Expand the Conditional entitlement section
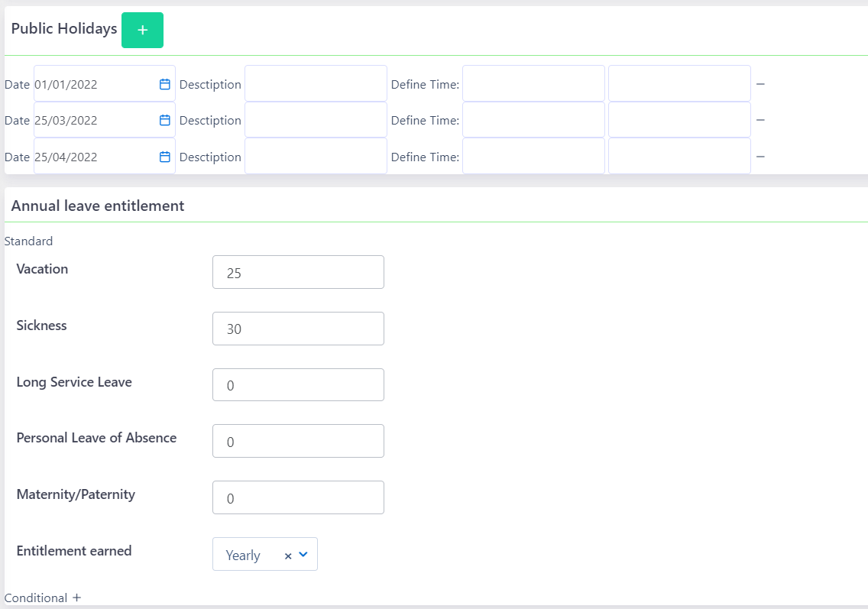This screenshot has width=868, height=609. tap(76, 598)
